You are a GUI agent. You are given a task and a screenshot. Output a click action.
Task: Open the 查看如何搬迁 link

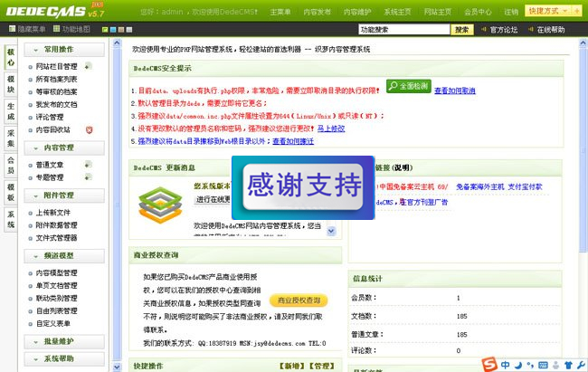coord(293,141)
